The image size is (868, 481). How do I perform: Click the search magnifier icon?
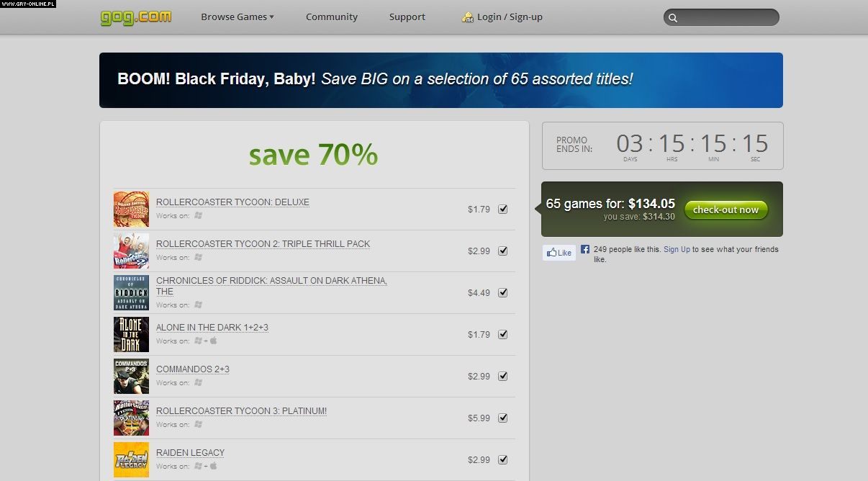tap(673, 18)
